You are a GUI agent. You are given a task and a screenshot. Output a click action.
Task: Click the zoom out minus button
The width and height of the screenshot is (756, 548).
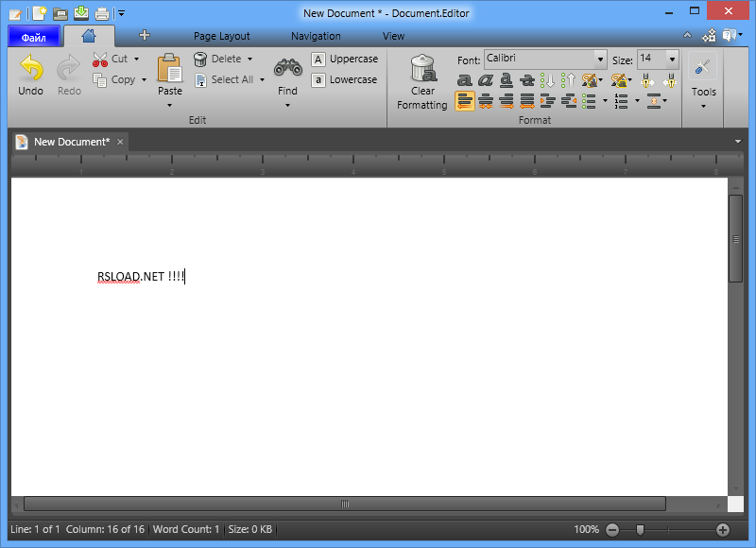[x=612, y=530]
